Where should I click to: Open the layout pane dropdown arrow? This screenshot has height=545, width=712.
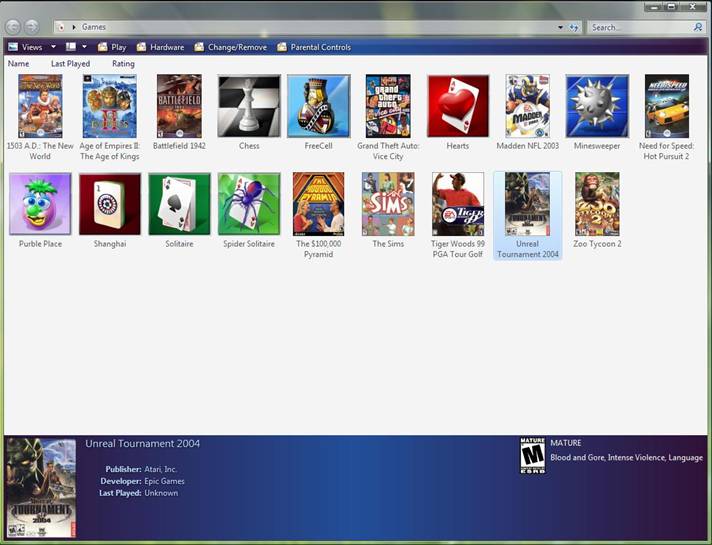click(84, 47)
